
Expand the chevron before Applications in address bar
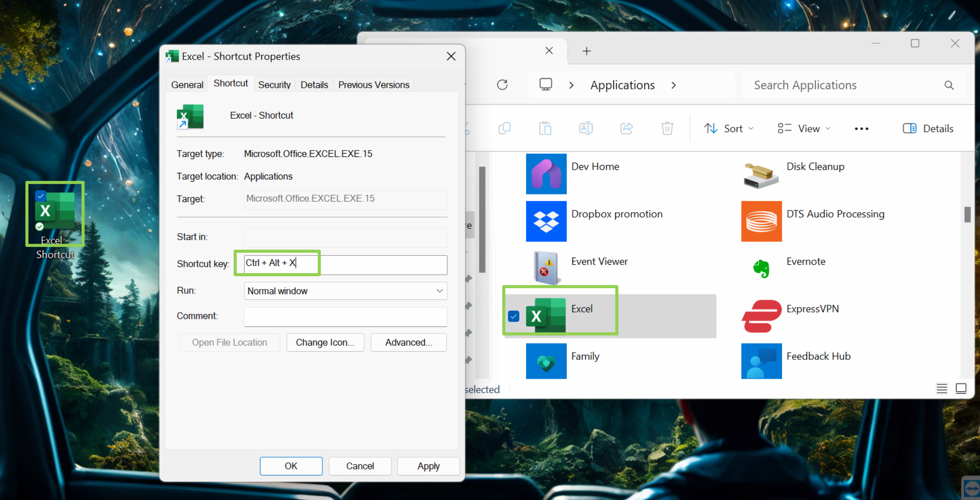(x=571, y=85)
